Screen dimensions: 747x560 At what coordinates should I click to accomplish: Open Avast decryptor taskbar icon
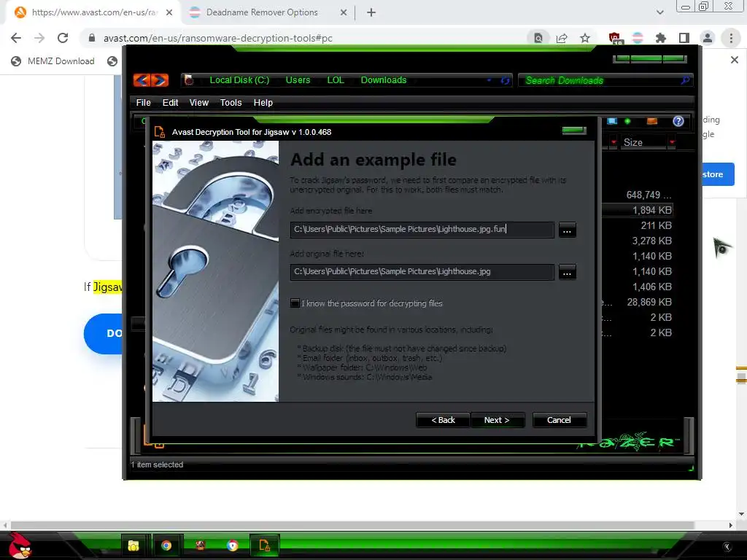pyautogui.click(x=264, y=545)
